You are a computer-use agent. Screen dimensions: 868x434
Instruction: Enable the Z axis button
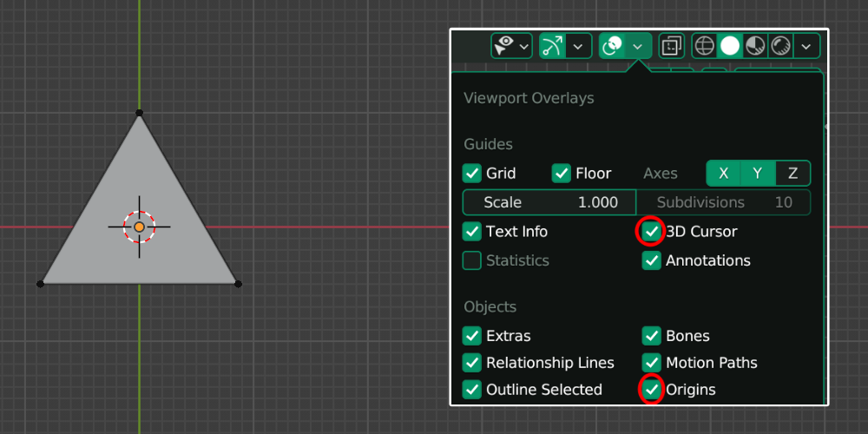coord(792,174)
